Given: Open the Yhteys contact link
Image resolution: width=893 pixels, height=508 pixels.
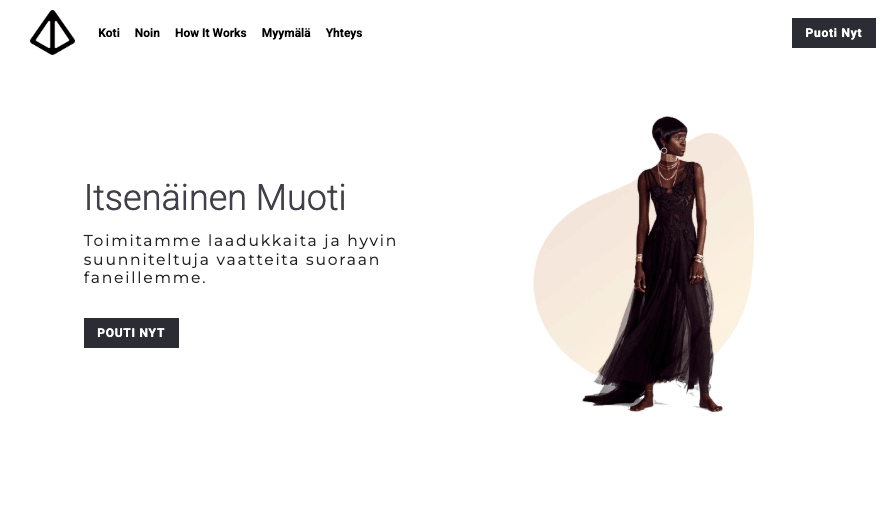Looking at the screenshot, I should point(344,33).
